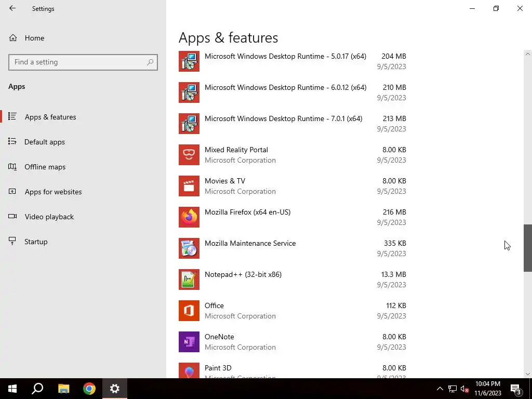Select the OneNote app entry
532x399 pixels.
point(292,342)
